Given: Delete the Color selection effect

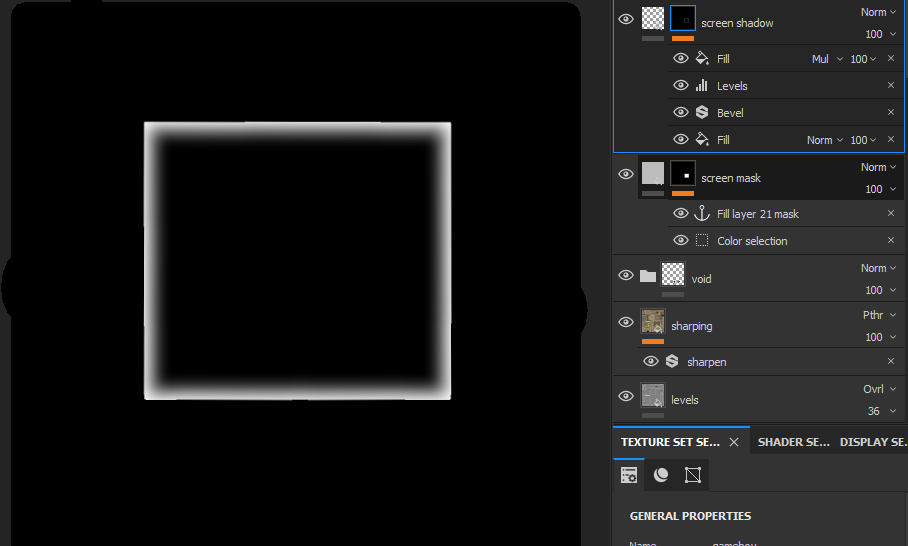Looking at the screenshot, I should 891,240.
